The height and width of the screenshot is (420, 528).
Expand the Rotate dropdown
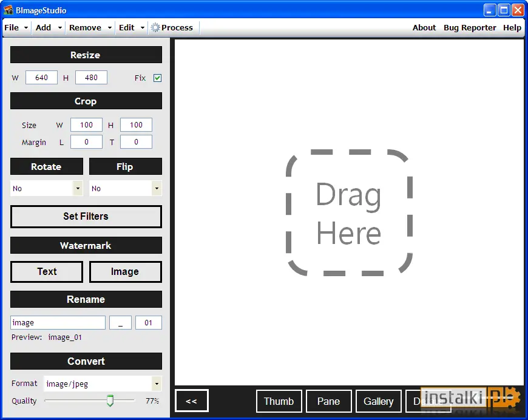(x=78, y=188)
